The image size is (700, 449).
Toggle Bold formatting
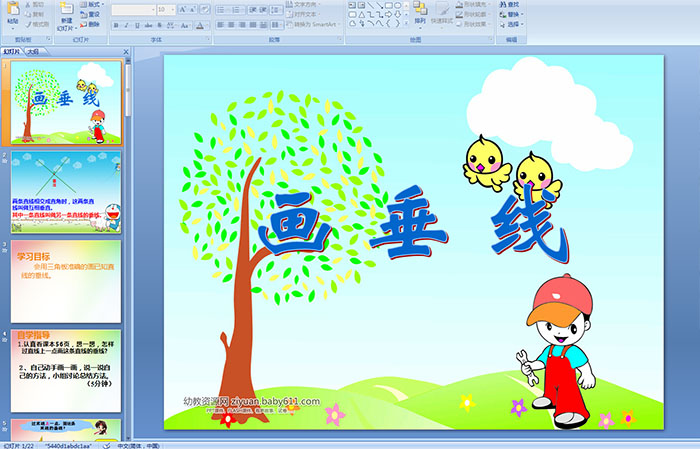tap(116, 25)
